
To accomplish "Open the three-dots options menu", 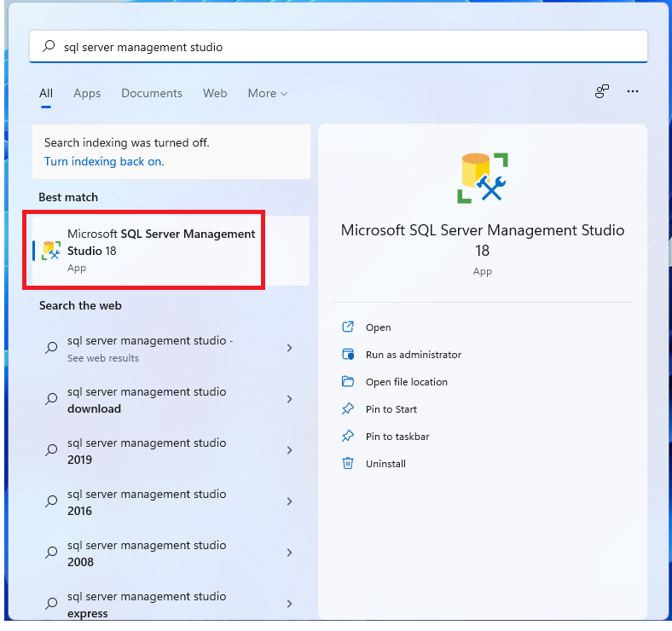I will [x=633, y=91].
